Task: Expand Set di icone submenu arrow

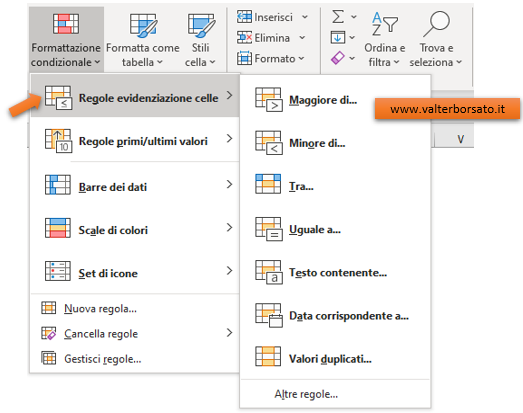Action: tap(229, 271)
